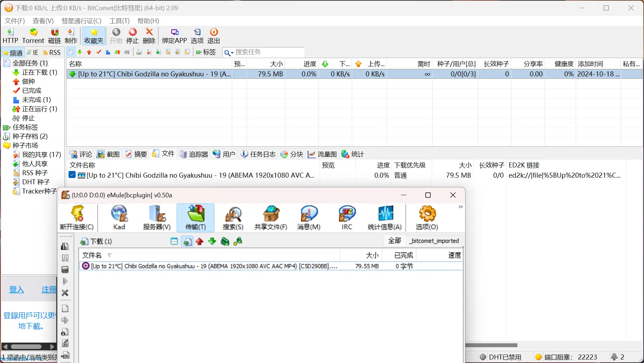Expand the eMule toolbar overflow chevron

point(461,207)
